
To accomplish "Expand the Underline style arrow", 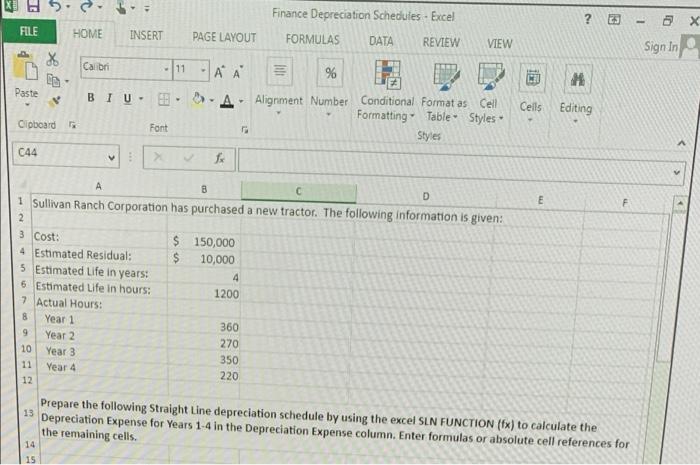I will 141,98.
